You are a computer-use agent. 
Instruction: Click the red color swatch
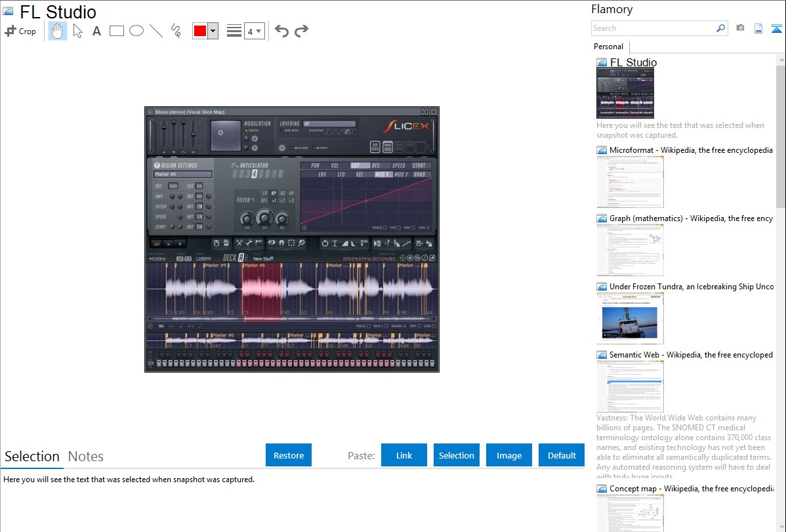[200, 31]
